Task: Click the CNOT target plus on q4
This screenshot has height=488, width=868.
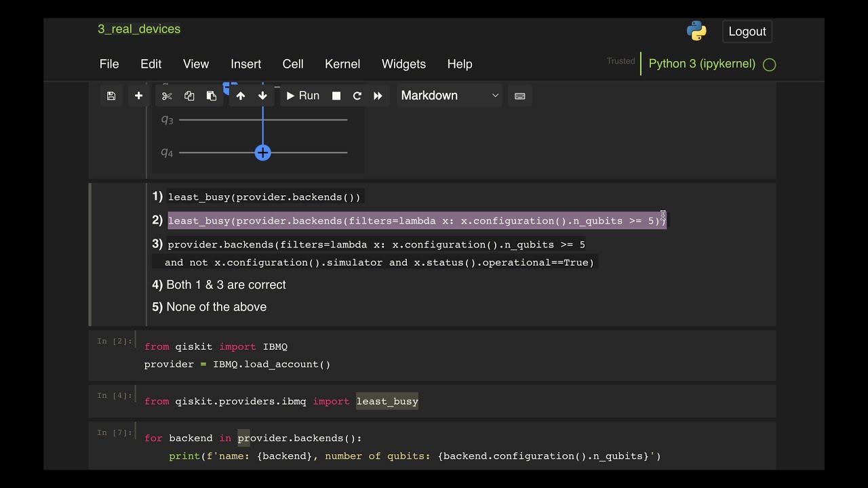Action: tap(262, 152)
